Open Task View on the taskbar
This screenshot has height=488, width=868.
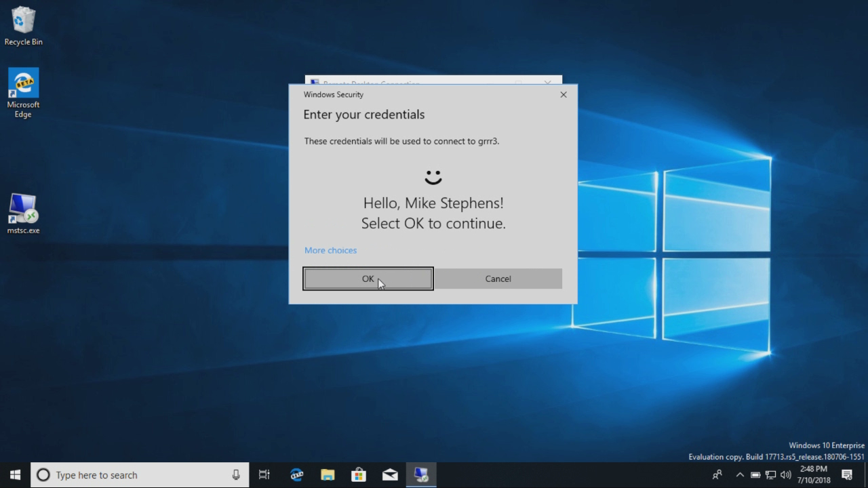[x=264, y=474]
